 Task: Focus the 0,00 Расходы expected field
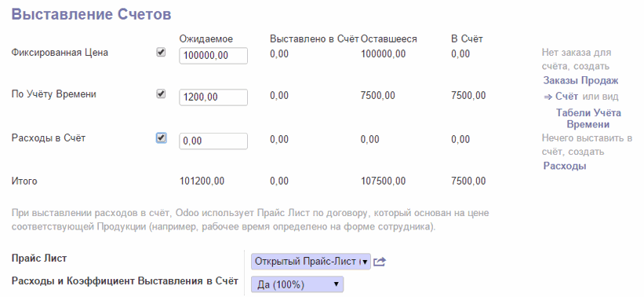tap(213, 141)
